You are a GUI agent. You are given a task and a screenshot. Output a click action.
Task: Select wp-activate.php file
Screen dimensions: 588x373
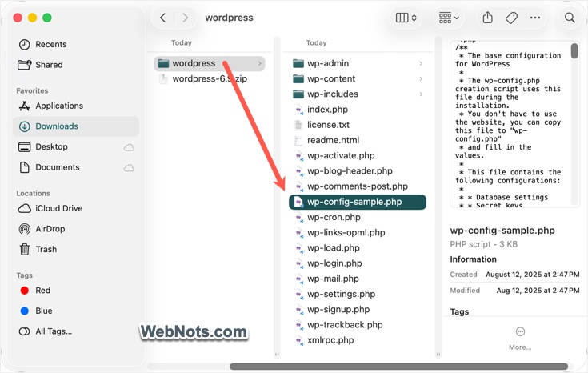point(358,156)
